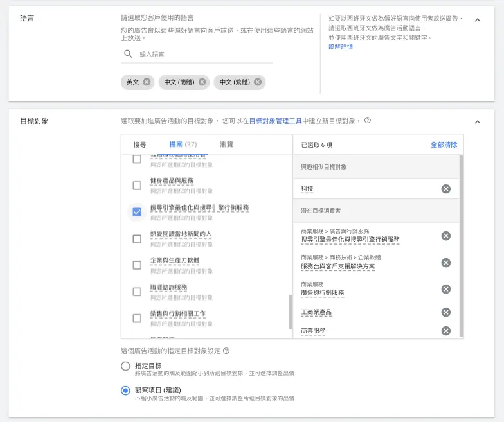Remove the 中文 (簡體) language chip

202,82
